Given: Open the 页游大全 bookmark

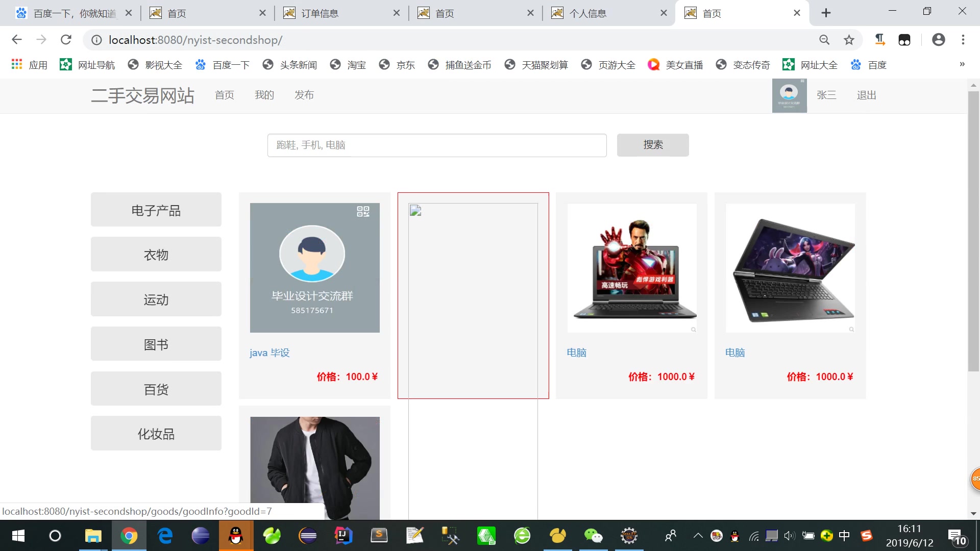Looking at the screenshot, I should 608,65.
